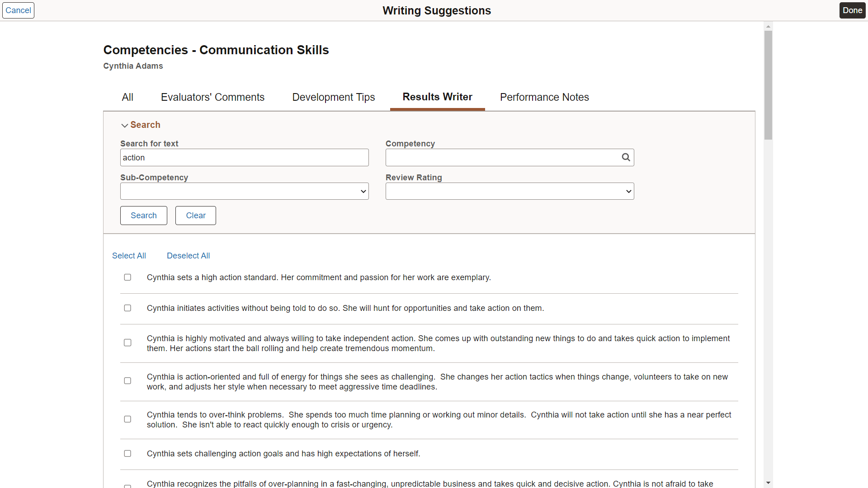The image size is (868, 488).
Task: Check the 'challenging action goals' checkbox
Action: (127, 454)
